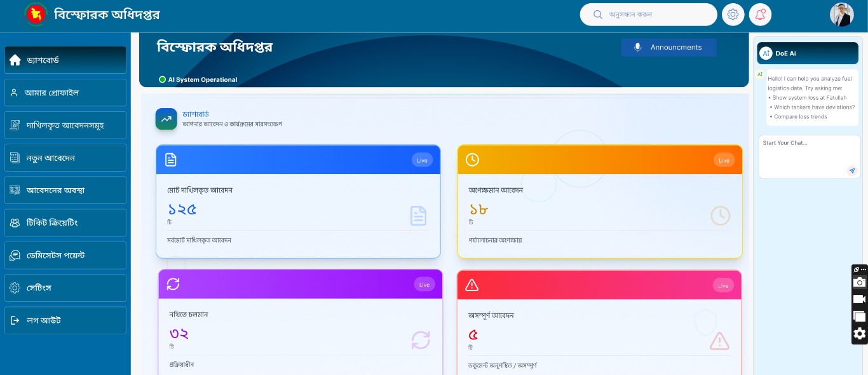The image size is (868, 375).
Task: Click the Live badge on the blue card
Action: tap(423, 160)
